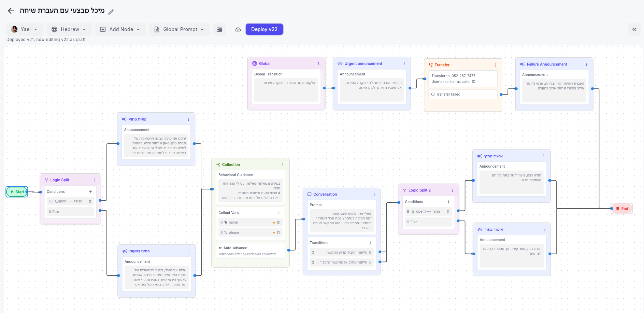Click the cloud save status icon

click(238, 30)
